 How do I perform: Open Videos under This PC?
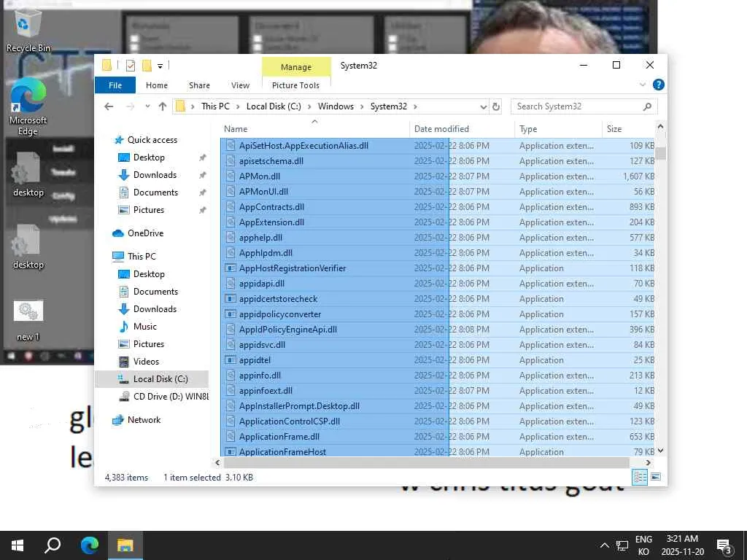tap(146, 362)
